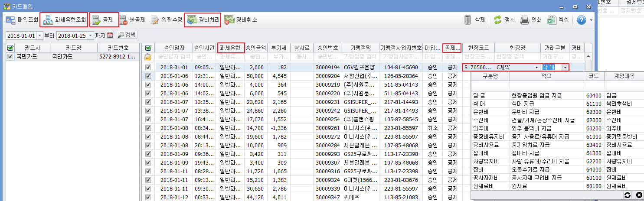
Task: Apply 공제 deduction from the toolbar
Action: (x=104, y=20)
